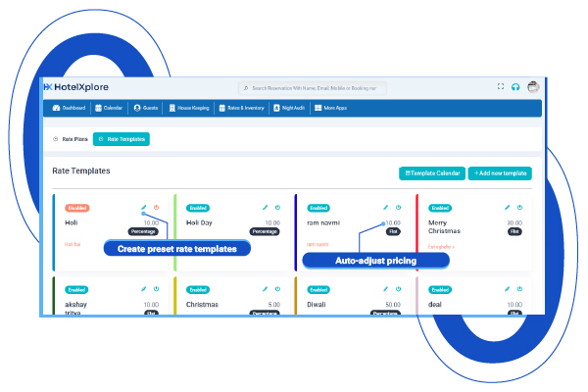The height and width of the screenshot is (392, 588).
Task: Click Enabled badge on akshay tritya
Action: pyautogui.click(x=76, y=290)
